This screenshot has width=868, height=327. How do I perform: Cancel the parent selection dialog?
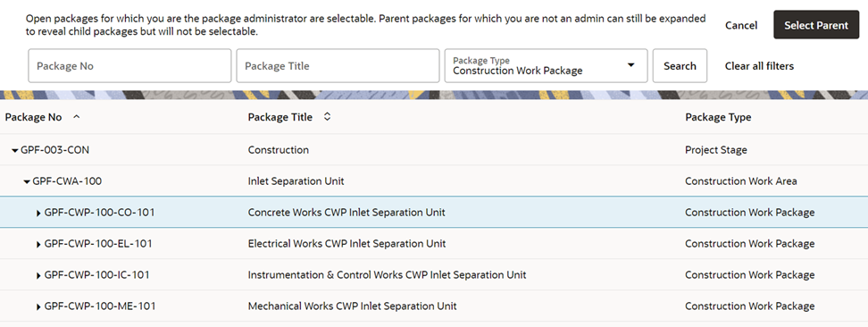[x=741, y=26]
